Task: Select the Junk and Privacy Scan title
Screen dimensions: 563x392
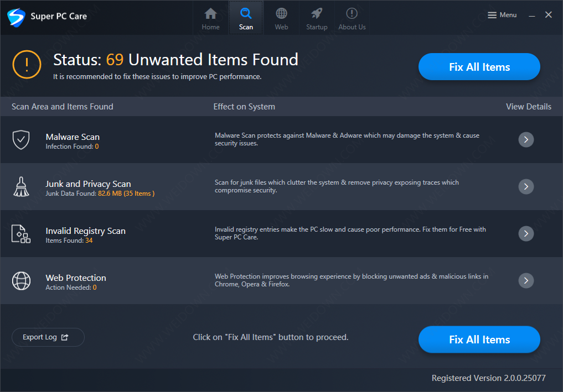Action: [x=88, y=184]
